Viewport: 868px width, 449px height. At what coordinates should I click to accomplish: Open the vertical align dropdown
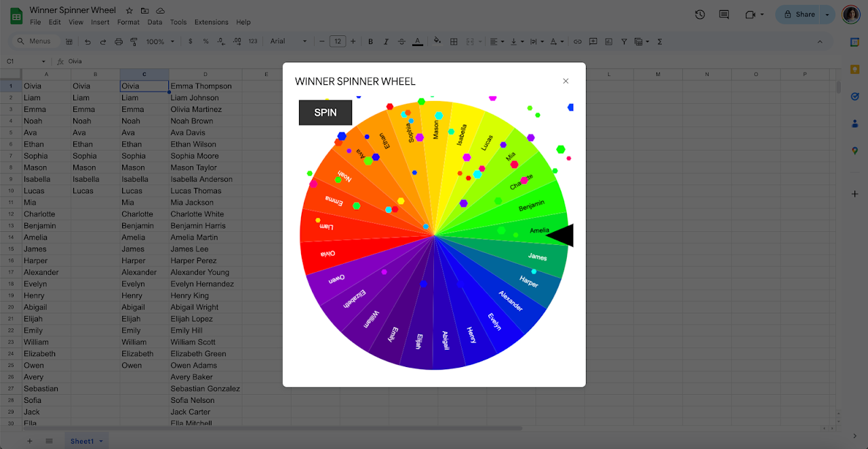coord(516,42)
